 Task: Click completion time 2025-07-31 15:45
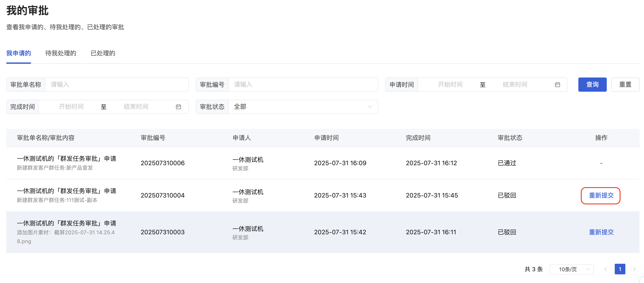coord(432,195)
